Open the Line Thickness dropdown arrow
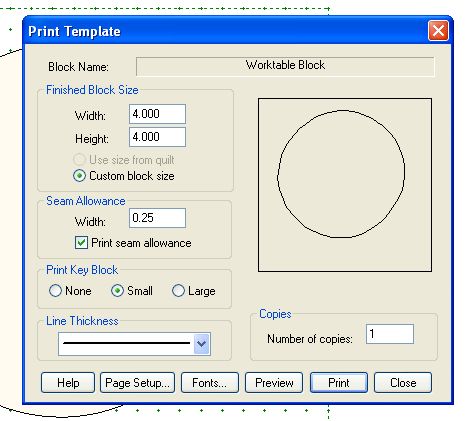This screenshot has height=421, width=472. coord(202,343)
